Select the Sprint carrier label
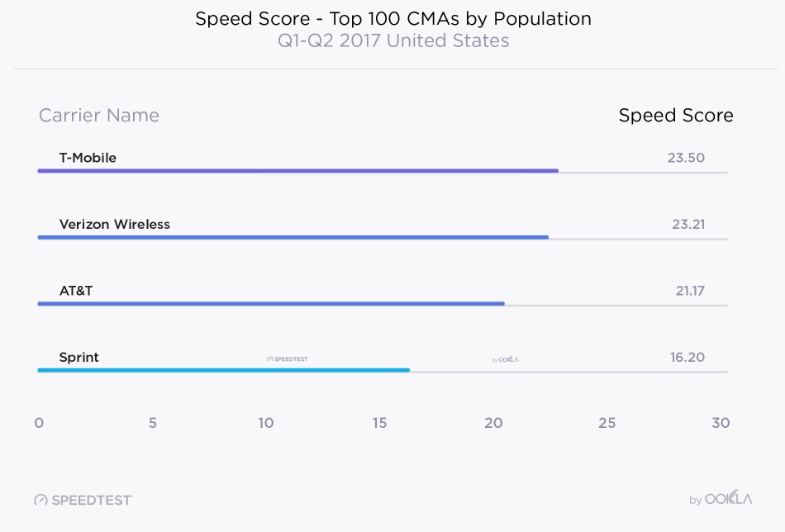Screen dimensions: 785x532 click(78, 358)
